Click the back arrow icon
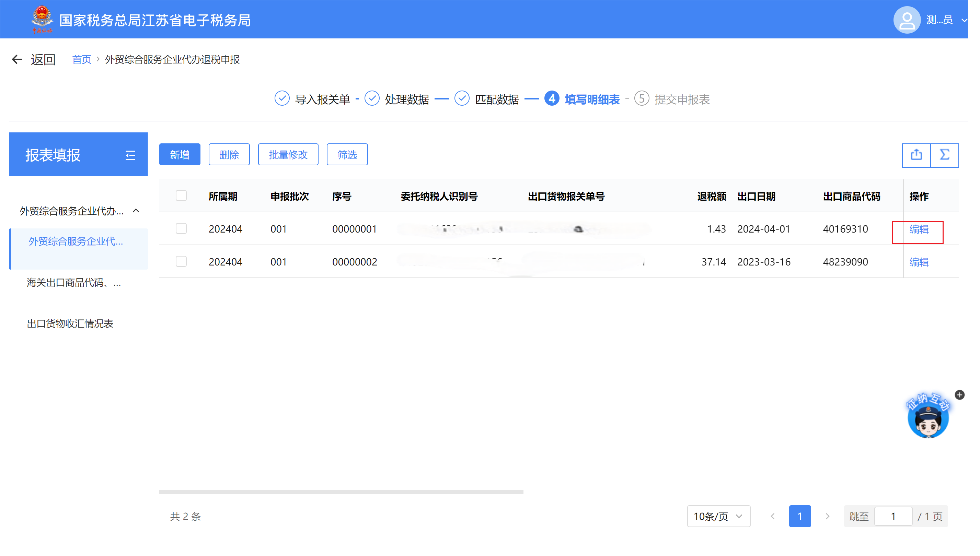Image resolution: width=980 pixels, height=556 pixels. coord(17,60)
